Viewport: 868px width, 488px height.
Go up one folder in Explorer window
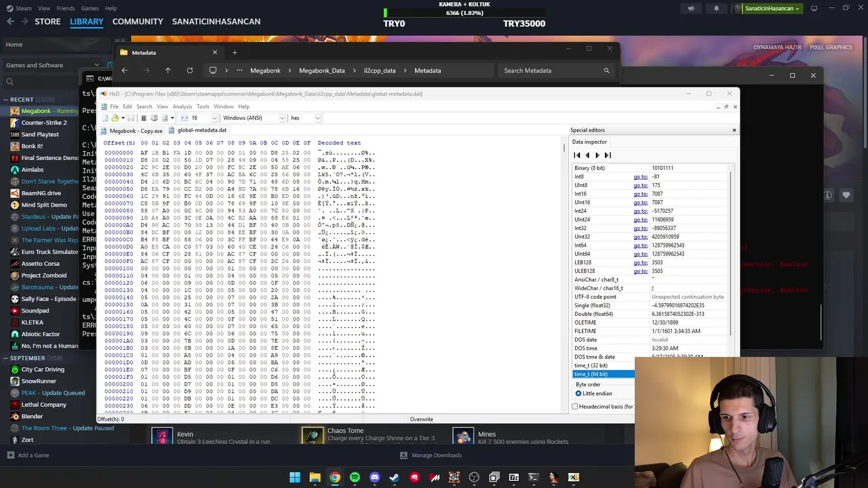tap(167, 70)
